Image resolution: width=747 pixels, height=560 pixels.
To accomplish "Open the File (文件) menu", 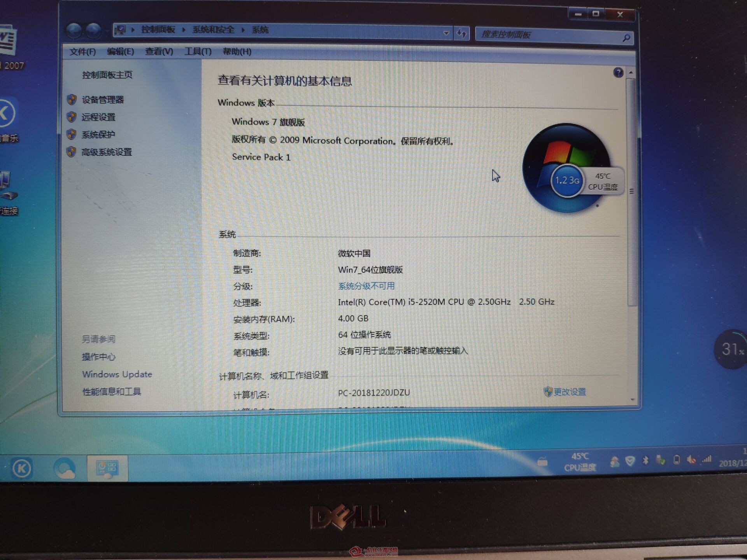I will pos(82,51).
